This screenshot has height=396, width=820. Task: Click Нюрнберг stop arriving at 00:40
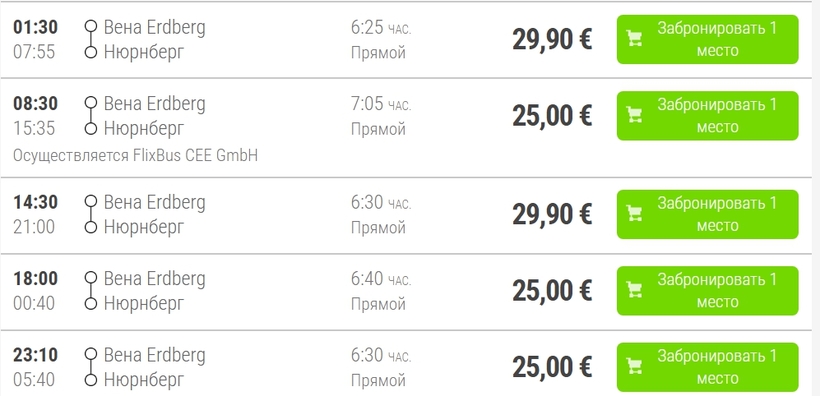coord(144,303)
